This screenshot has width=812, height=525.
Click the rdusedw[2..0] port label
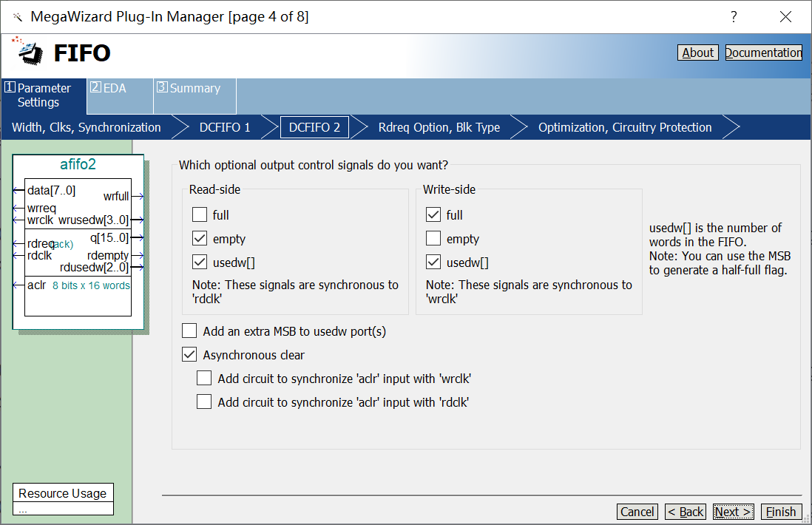[x=94, y=267]
